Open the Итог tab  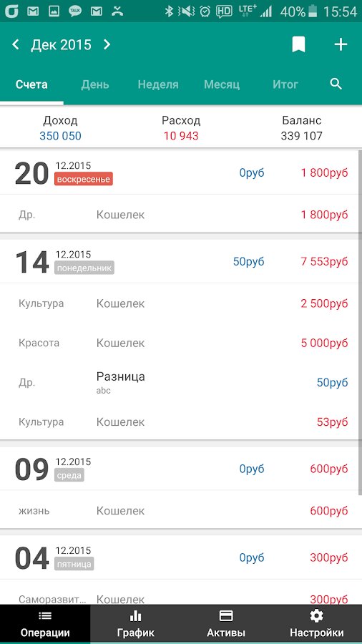coord(285,84)
